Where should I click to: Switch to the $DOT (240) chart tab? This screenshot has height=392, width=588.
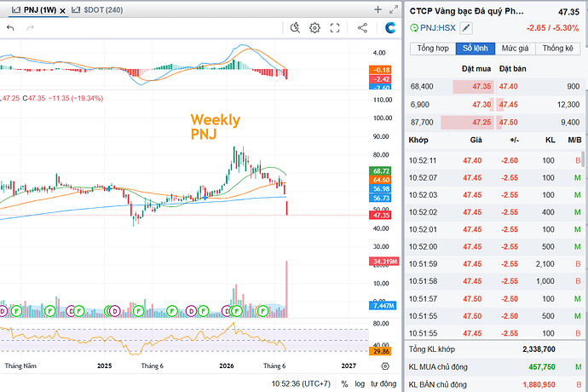[x=97, y=10]
